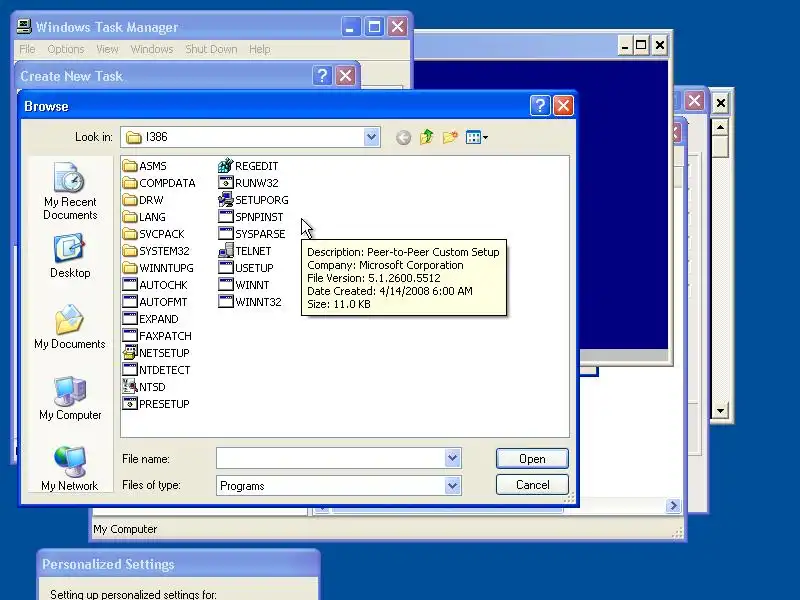Select the EXPAND program

[x=151, y=319]
